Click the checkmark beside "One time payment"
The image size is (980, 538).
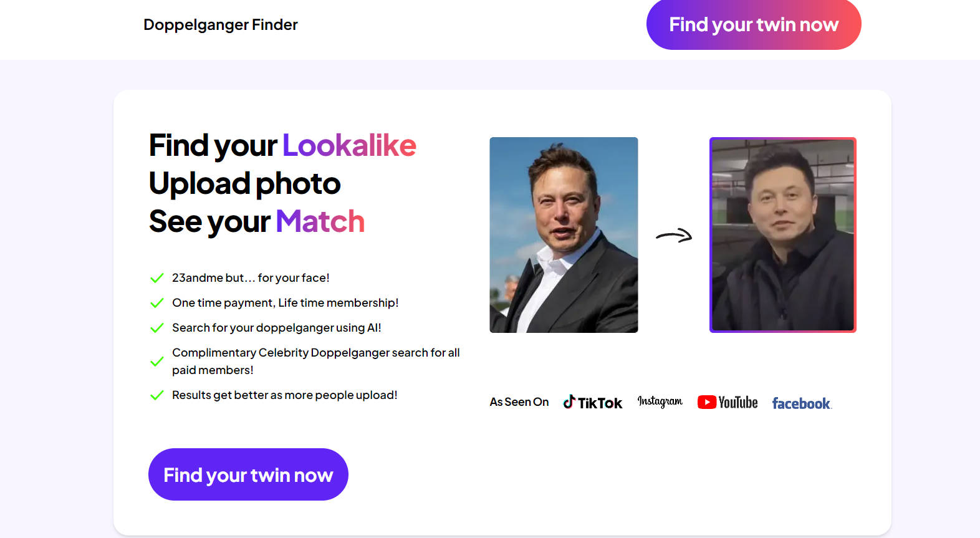pos(157,303)
